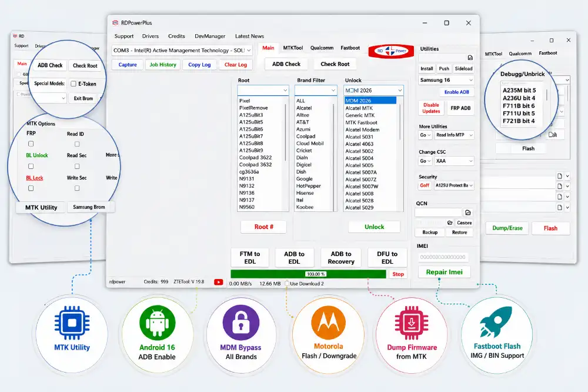Click the QCN path input field
The width and height of the screenshot is (588, 392).
coord(439,212)
